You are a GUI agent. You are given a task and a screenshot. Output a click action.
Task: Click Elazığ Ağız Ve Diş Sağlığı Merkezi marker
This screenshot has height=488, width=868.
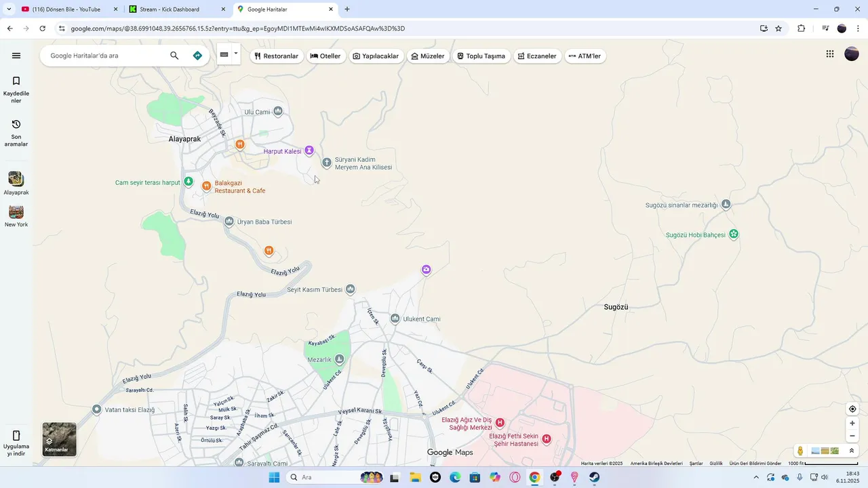[500, 423]
